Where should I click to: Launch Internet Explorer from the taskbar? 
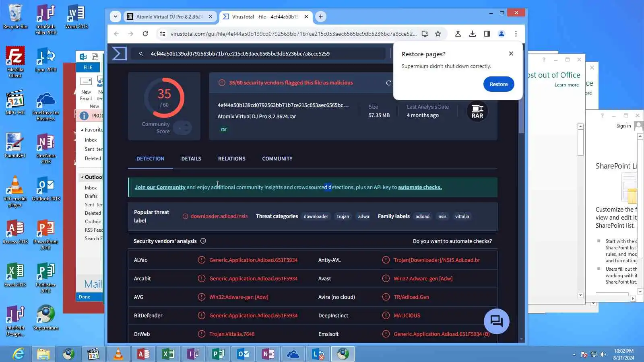coord(19,354)
